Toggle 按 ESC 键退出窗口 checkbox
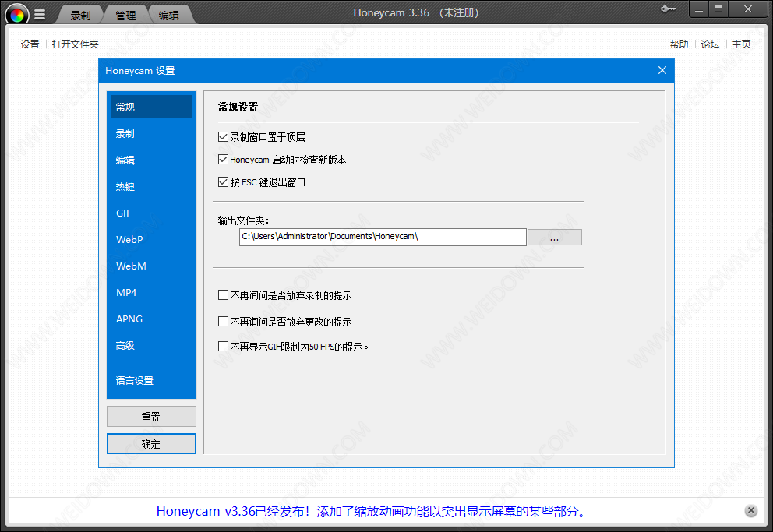Screen dimensions: 773x532 click(x=224, y=182)
